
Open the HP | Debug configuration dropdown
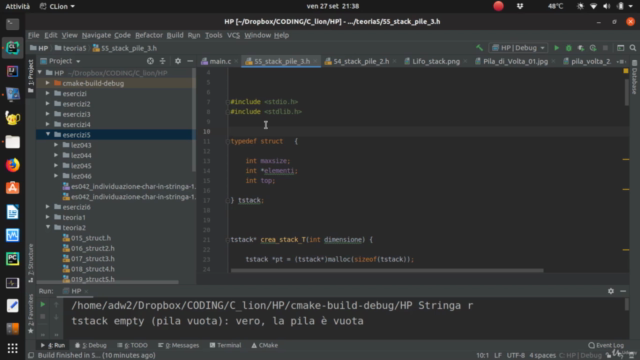[518, 48]
